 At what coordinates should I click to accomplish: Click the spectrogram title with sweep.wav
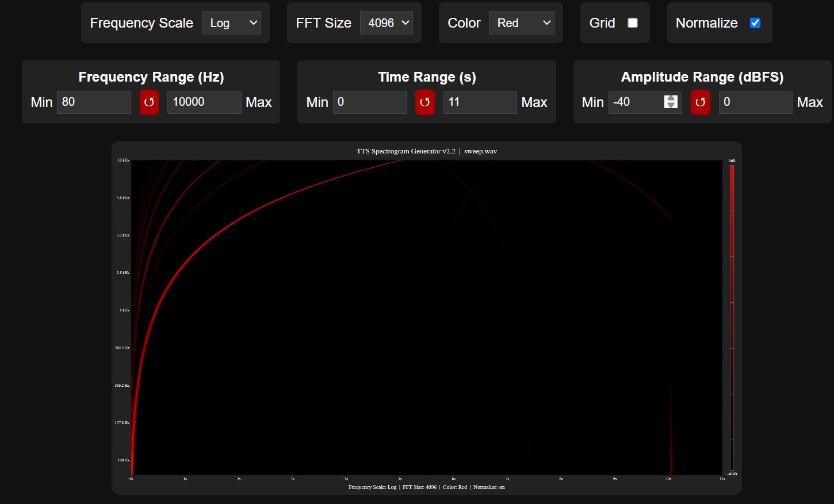coord(426,151)
